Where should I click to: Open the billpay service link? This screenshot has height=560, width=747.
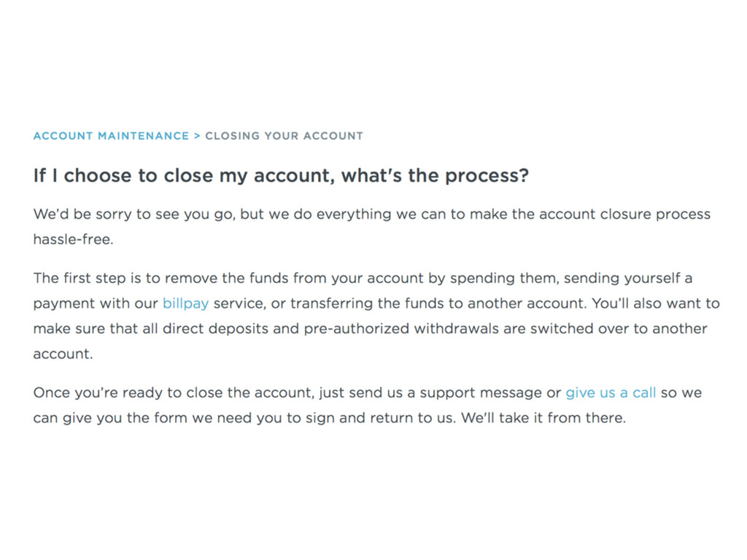(x=185, y=303)
